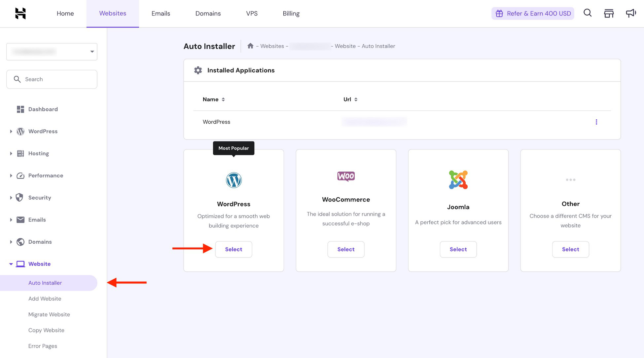Open the VPS tab
This screenshot has height=358, width=644.
pos(252,14)
